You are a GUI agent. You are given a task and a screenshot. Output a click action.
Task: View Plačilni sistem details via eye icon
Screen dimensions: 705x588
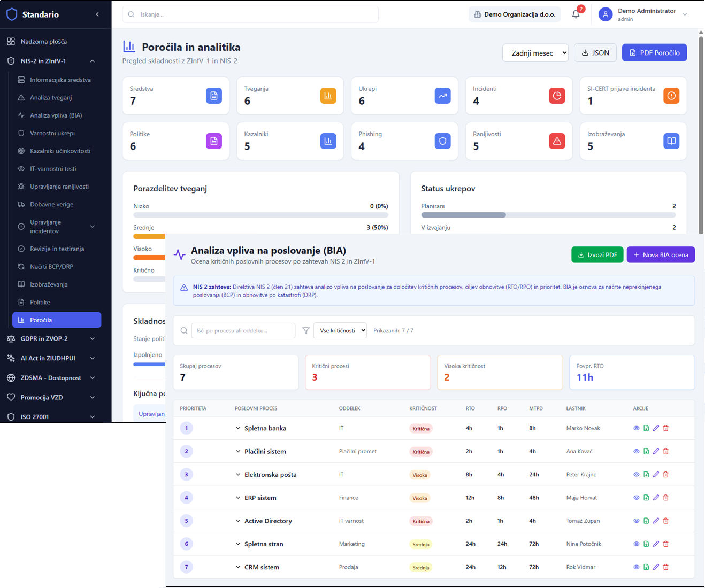click(x=637, y=451)
